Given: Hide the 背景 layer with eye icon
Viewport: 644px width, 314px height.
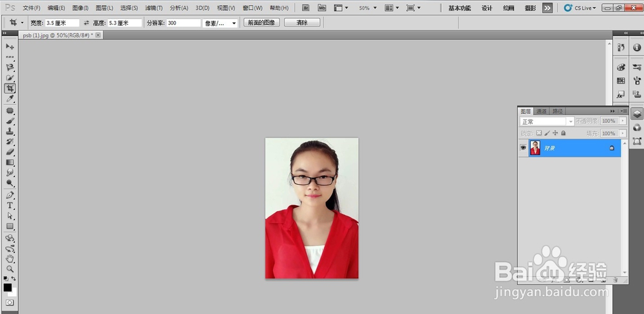Looking at the screenshot, I should coord(523,148).
